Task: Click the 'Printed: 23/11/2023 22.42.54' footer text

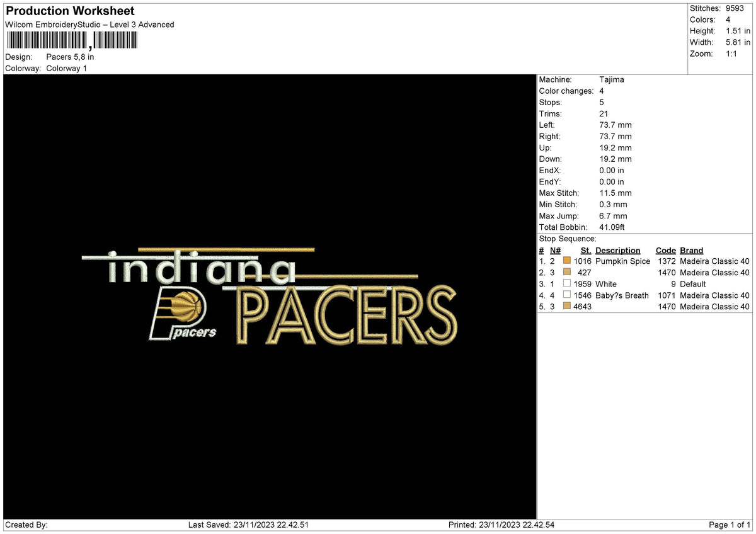Action: pyautogui.click(x=501, y=525)
